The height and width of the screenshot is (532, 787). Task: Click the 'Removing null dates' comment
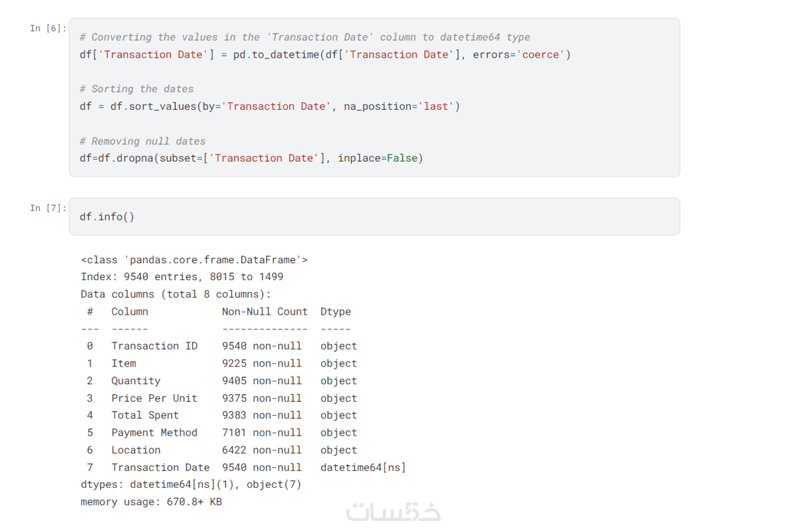[x=143, y=141]
